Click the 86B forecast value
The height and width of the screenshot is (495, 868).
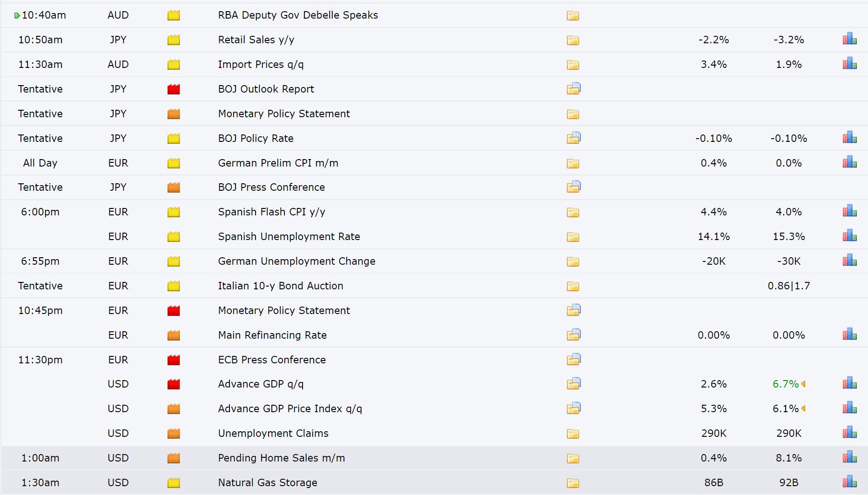tap(714, 482)
